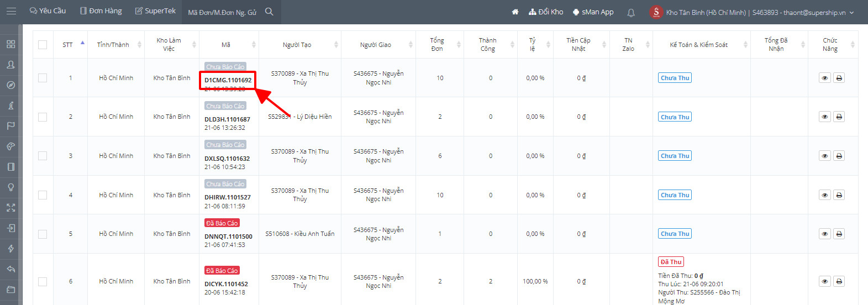Open Đơn Hàng menu
The image size is (868, 305).
pyautogui.click(x=101, y=11)
